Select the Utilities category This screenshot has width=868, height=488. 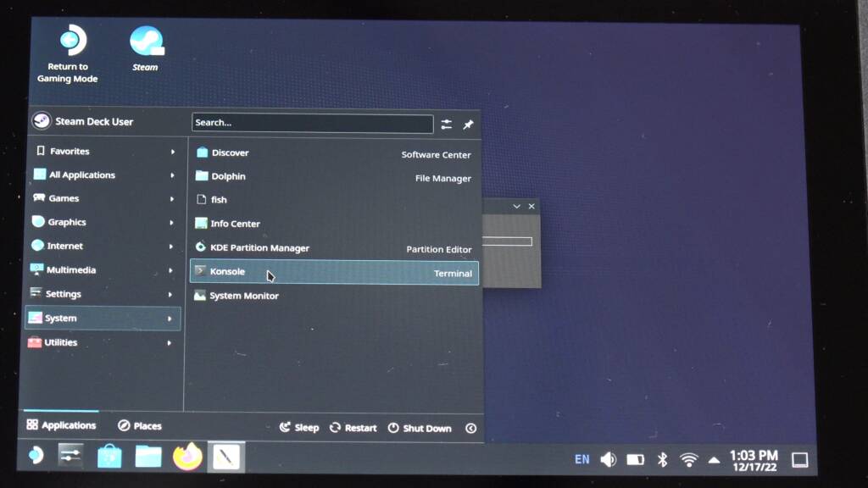click(x=103, y=342)
